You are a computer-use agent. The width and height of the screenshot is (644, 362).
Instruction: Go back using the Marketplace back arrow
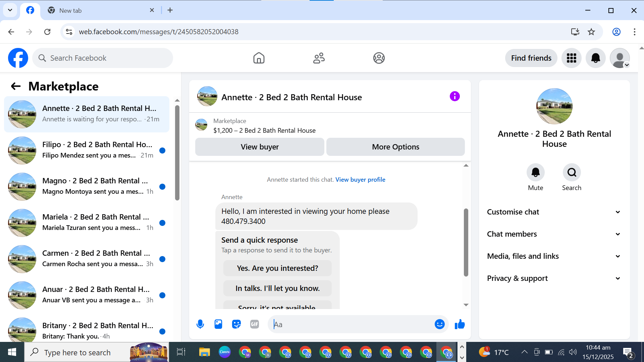click(16, 86)
